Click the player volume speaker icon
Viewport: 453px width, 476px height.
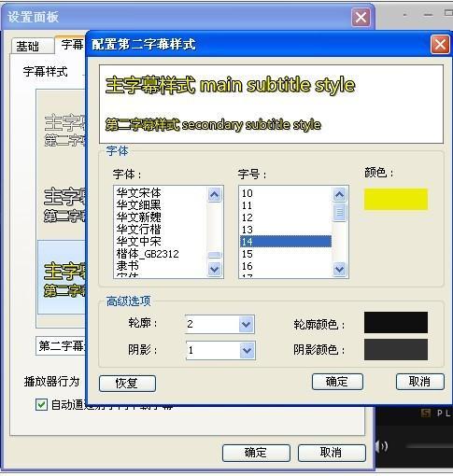382,447
